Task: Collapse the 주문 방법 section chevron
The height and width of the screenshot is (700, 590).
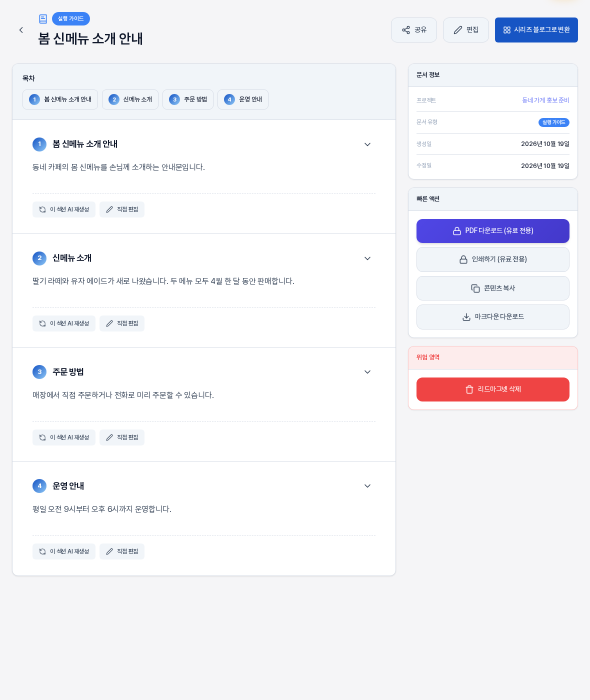Action: pyautogui.click(x=367, y=372)
